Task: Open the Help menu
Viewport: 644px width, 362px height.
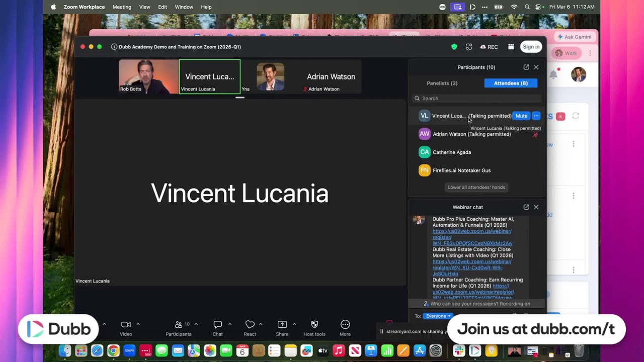Action: pyautogui.click(x=206, y=7)
